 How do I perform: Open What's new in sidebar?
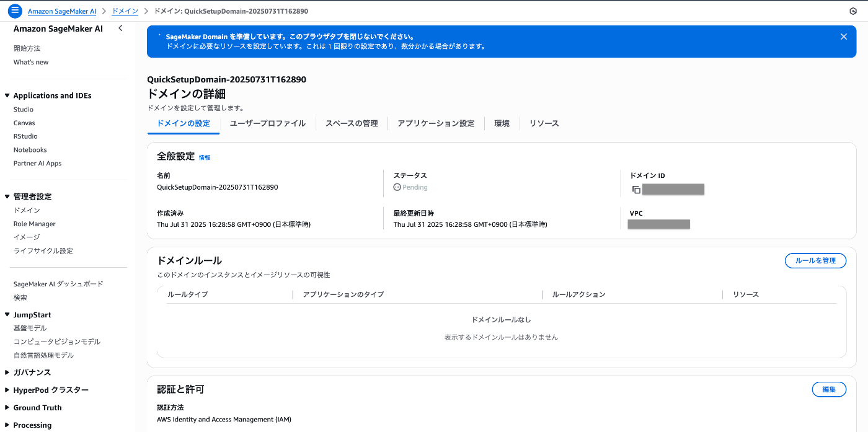[x=31, y=62]
